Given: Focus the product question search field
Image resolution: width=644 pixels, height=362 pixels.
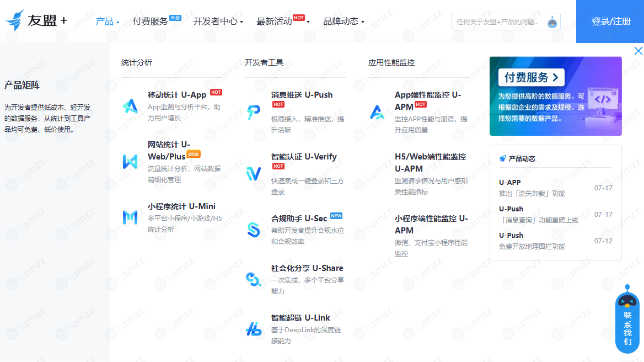Looking at the screenshot, I should pyautogui.click(x=506, y=22).
